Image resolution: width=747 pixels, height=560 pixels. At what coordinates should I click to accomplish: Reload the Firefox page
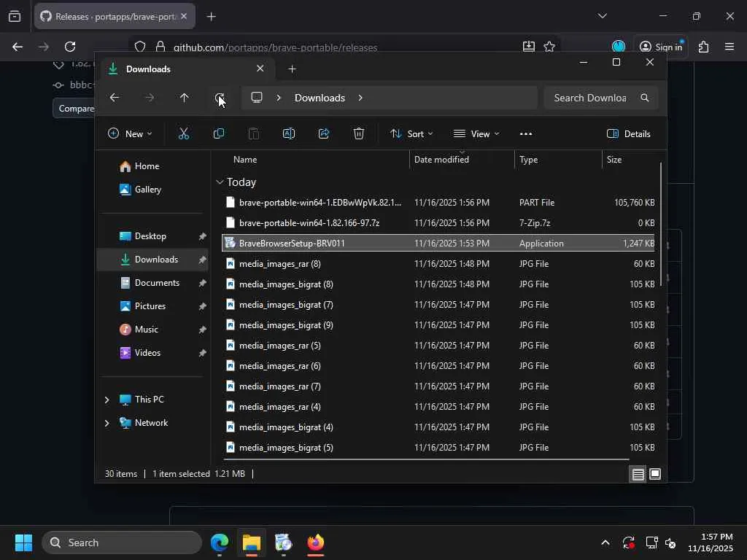(70, 47)
